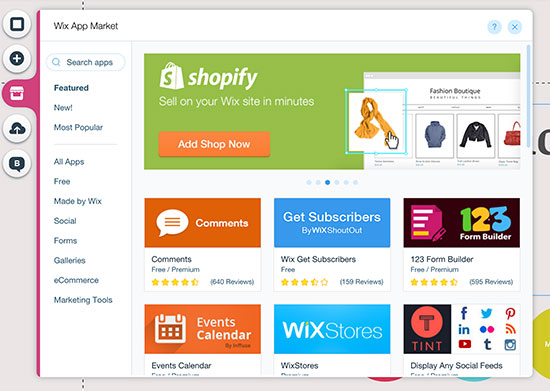
Task: Click the Twitter icon in TINT banner
Action: pyautogui.click(x=487, y=313)
